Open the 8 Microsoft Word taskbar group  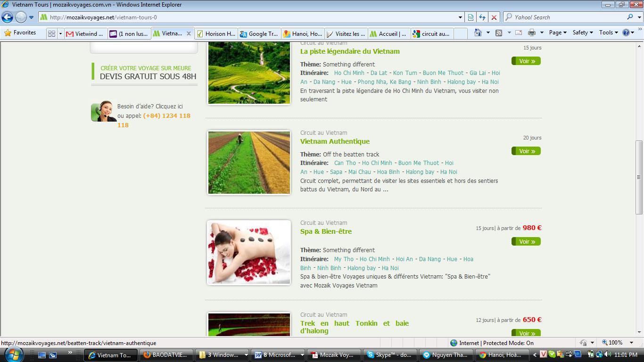tap(279, 355)
